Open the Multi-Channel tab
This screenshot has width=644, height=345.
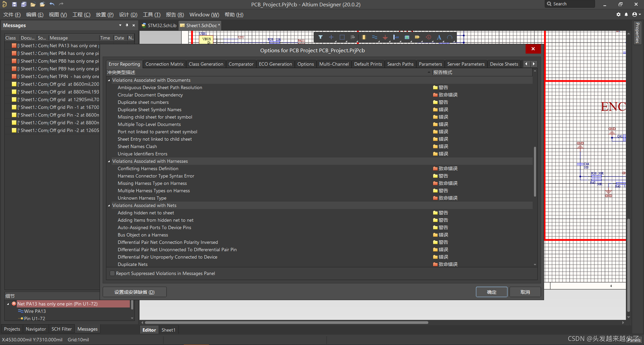[x=334, y=64]
